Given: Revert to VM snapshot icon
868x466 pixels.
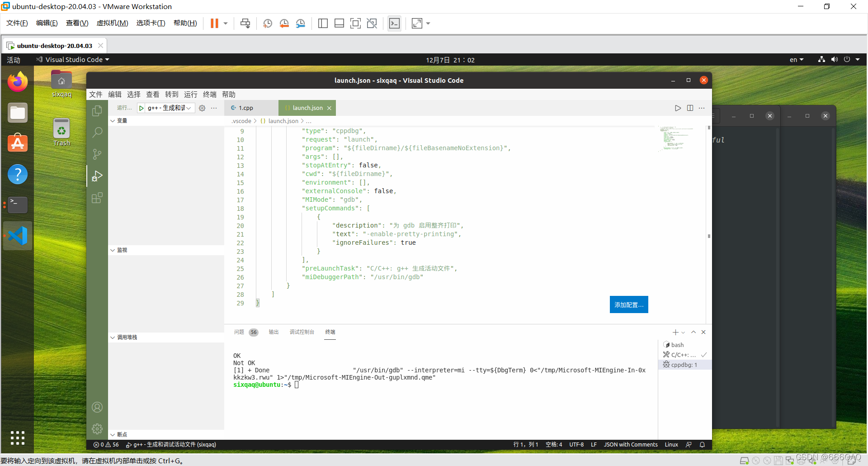Looking at the screenshot, I should [284, 24].
